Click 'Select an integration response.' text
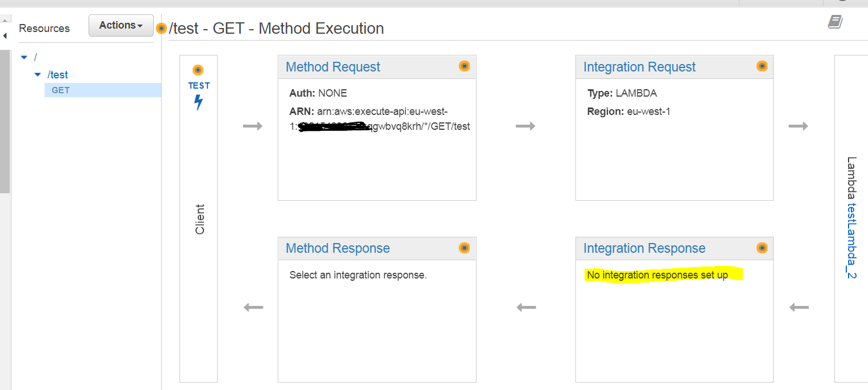 tap(358, 275)
